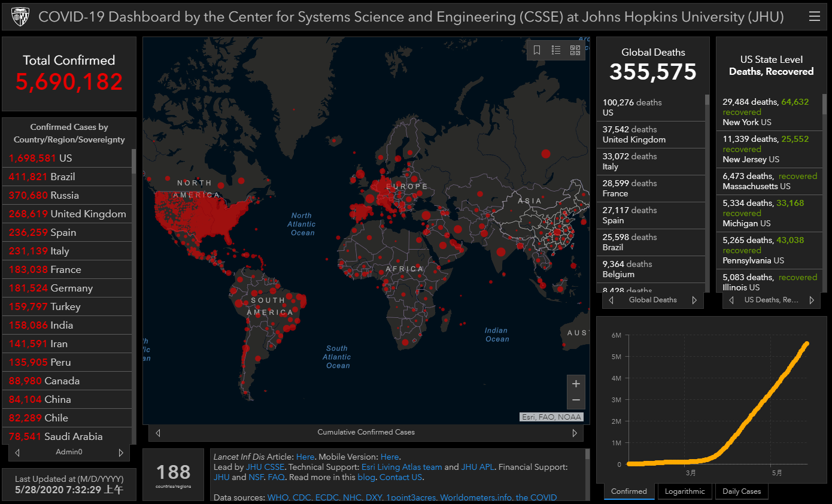832x504 pixels.
Task: Click the Esri, FAO, NOAA attribution
Action: (551, 417)
